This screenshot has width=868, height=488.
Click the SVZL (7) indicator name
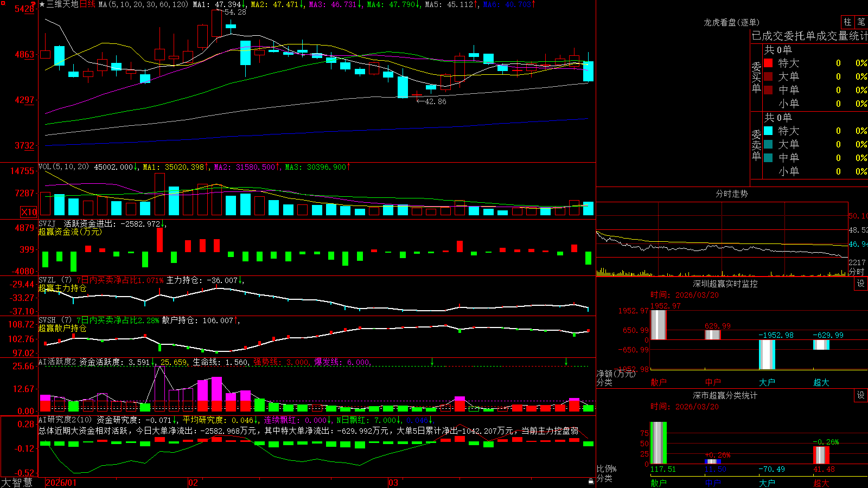click(55, 280)
